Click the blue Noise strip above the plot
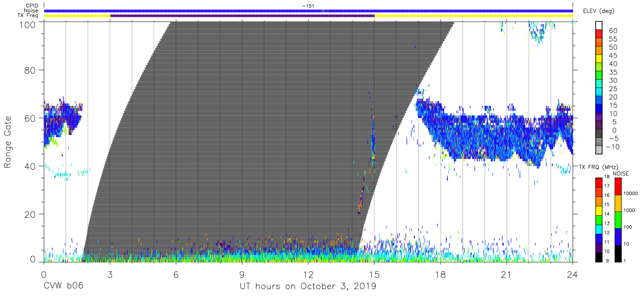This screenshot has width=644, height=297. pos(308,10)
